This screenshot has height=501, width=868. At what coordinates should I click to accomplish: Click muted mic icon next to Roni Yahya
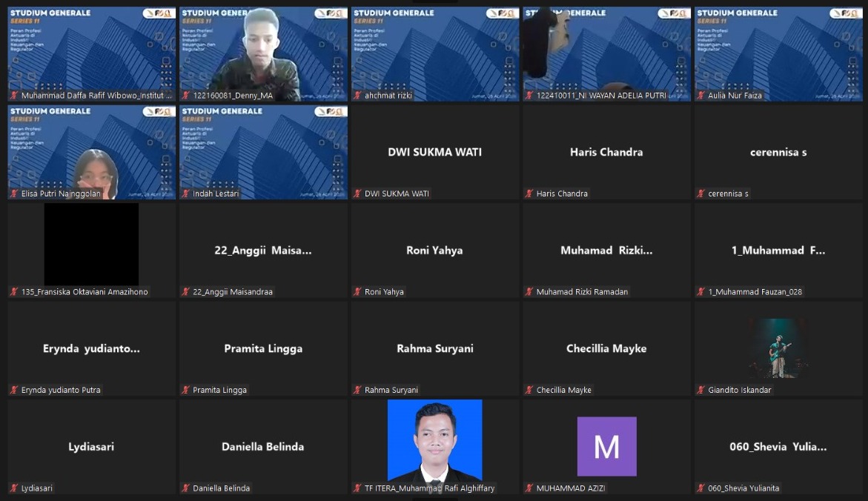(357, 292)
